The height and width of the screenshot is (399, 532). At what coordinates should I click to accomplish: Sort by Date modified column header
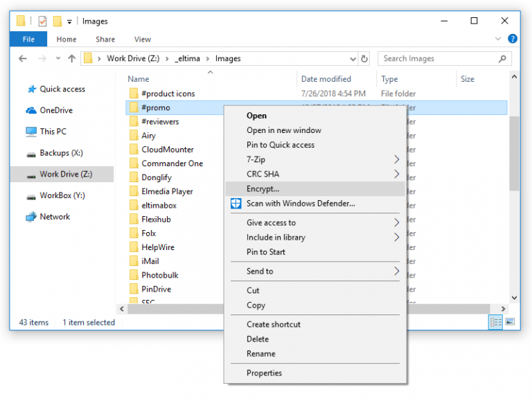point(326,79)
